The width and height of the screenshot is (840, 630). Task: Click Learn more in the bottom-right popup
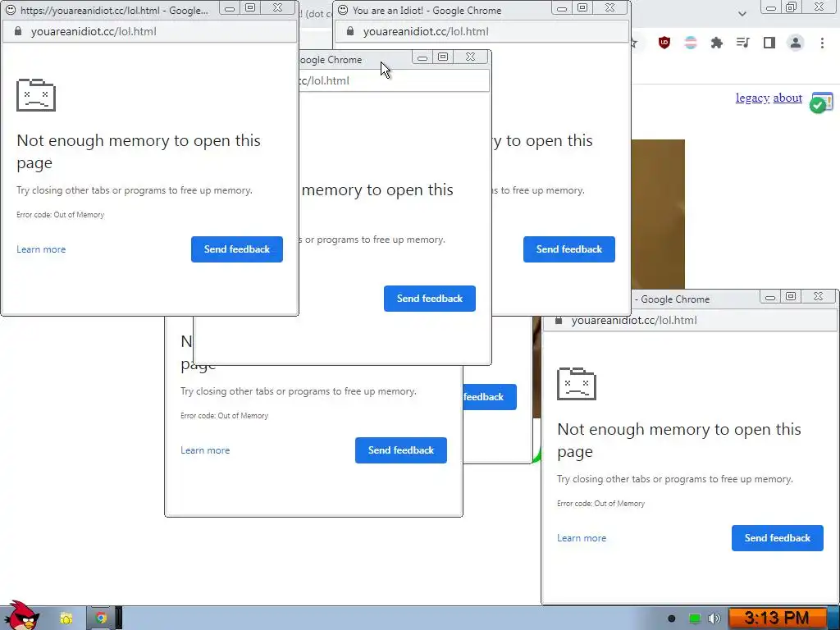tap(582, 538)
